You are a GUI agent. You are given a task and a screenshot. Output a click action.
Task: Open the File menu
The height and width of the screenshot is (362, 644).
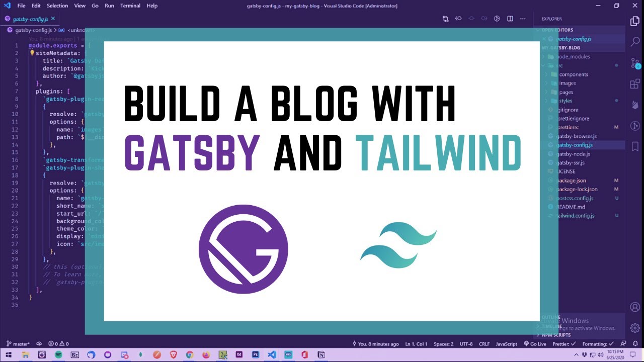point(21,6)
